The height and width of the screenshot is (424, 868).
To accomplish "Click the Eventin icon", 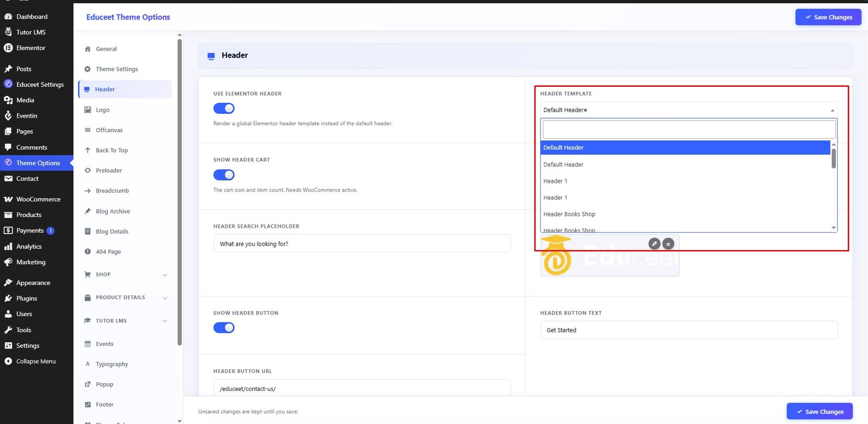I will coord(8,115).
